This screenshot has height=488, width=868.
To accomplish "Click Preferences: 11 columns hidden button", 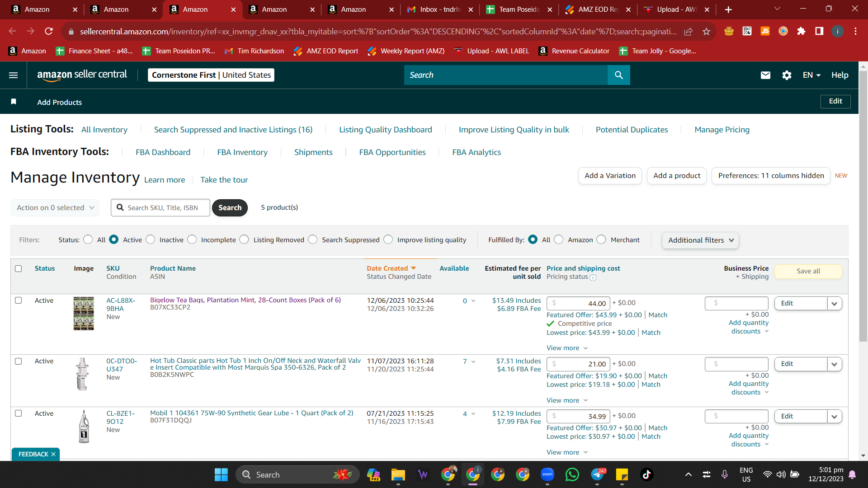I will coord(771,176).
